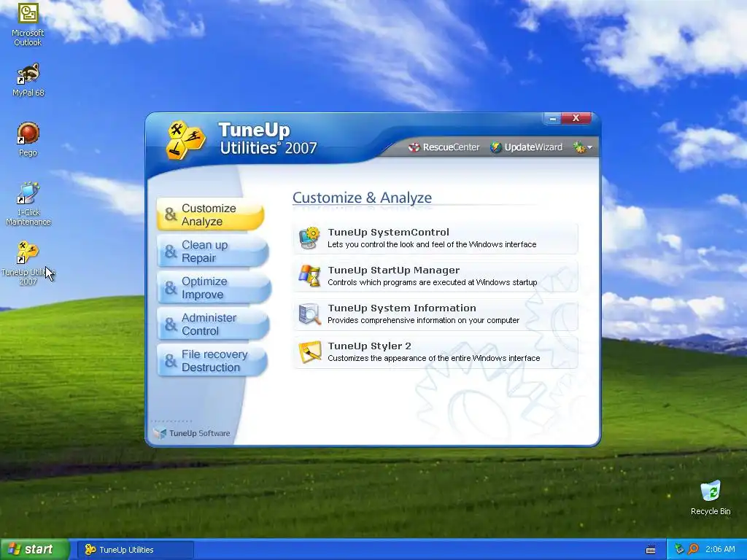Click the UpdateWizard link text
This screenshot has width=747, height=560.
pyautogui.click(x=533, y=147)
